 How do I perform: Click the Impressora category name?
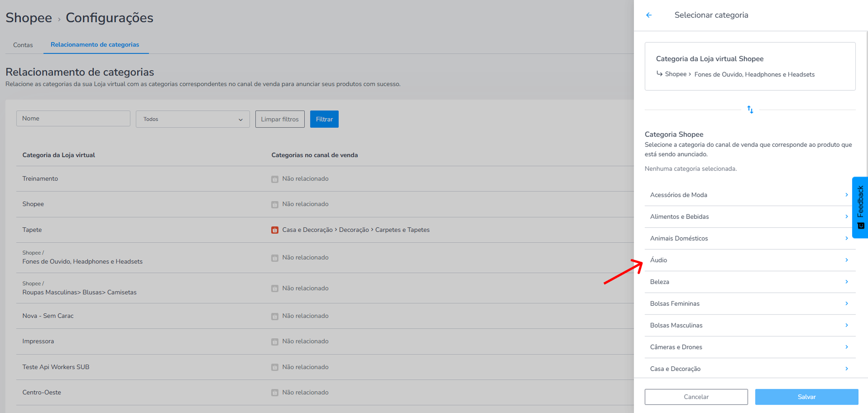coord(38,341)
